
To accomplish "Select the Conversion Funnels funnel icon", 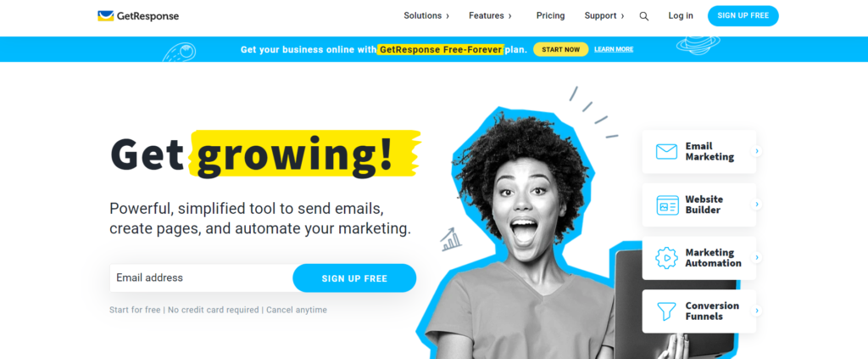I will click(x=666, y=311).
